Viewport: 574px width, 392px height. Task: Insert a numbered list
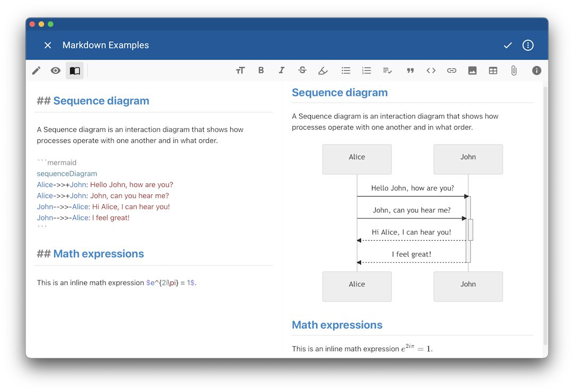coord(366,70)
